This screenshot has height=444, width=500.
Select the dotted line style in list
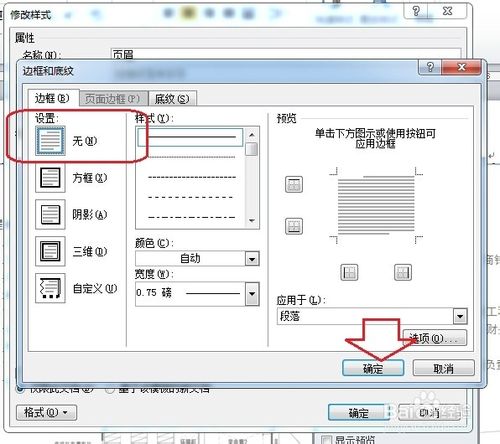(192, 157)
